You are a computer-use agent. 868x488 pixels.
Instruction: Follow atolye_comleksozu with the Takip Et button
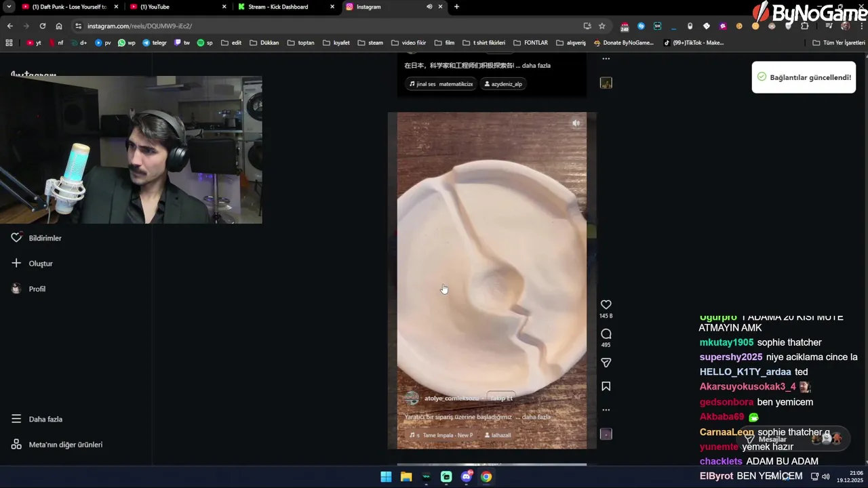pyautogui.click(x=502, y=398)
